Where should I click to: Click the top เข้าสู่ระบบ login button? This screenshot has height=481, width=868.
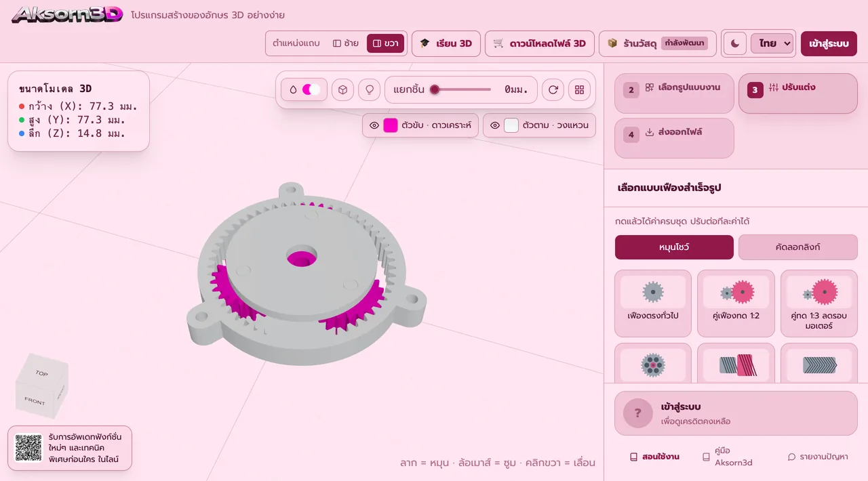829,43
